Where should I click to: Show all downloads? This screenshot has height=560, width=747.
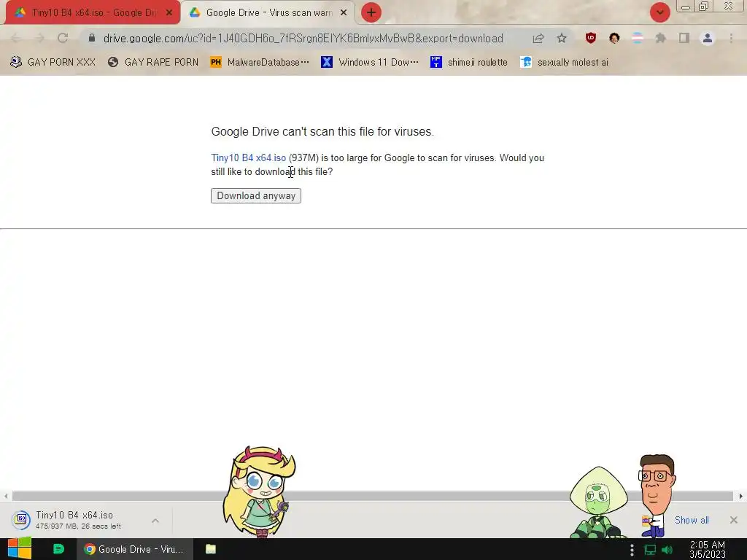point(692,520)
